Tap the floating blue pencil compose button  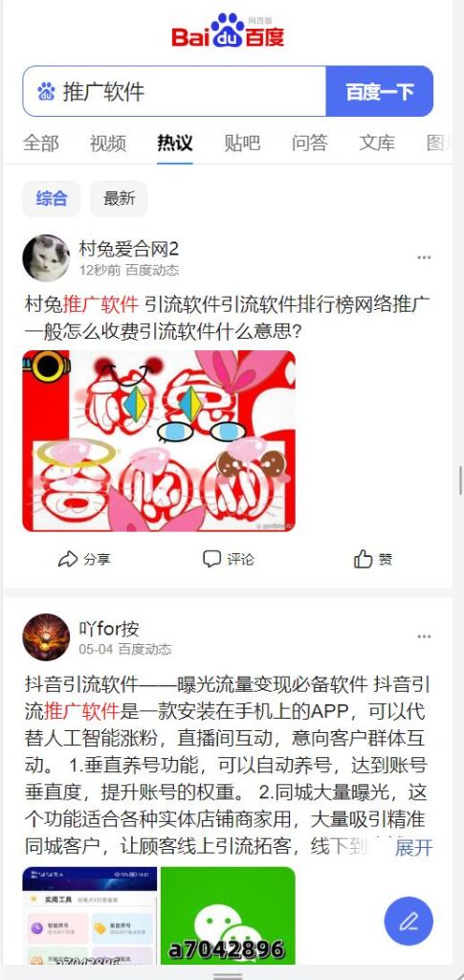pos(409,922)
